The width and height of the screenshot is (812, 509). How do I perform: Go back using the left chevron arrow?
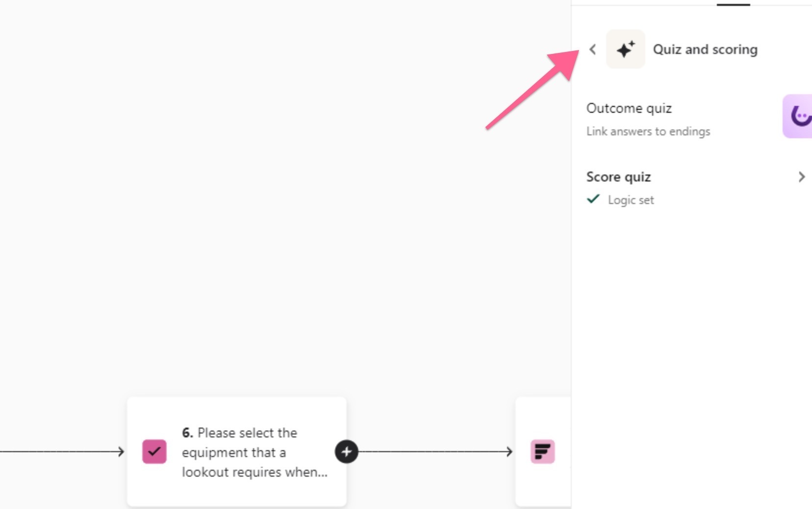coord(593,50)
